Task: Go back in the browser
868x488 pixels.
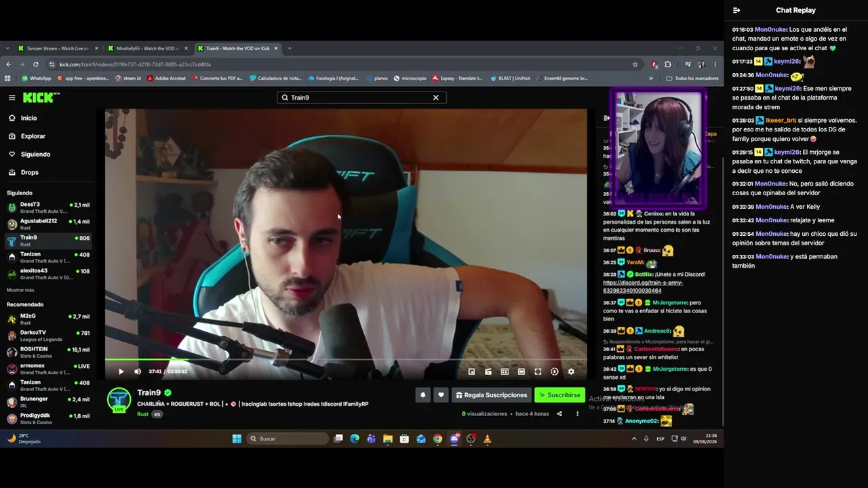Action: [8, 64]
